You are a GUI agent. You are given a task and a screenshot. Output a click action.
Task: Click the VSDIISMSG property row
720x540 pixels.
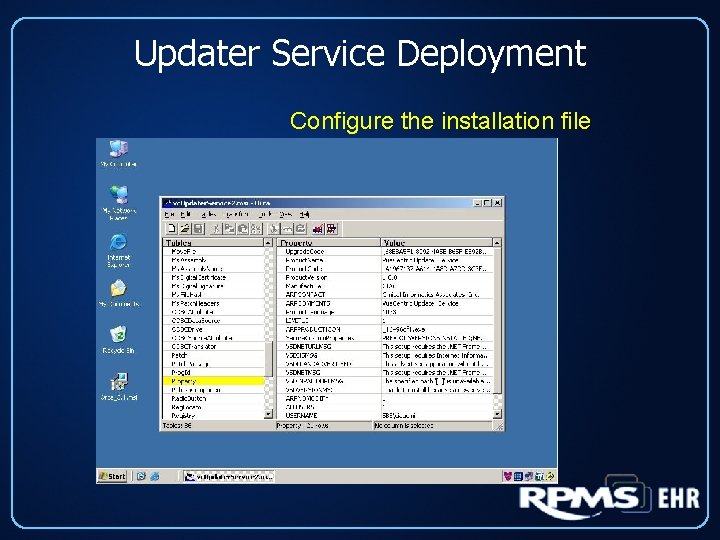[385, 355]
